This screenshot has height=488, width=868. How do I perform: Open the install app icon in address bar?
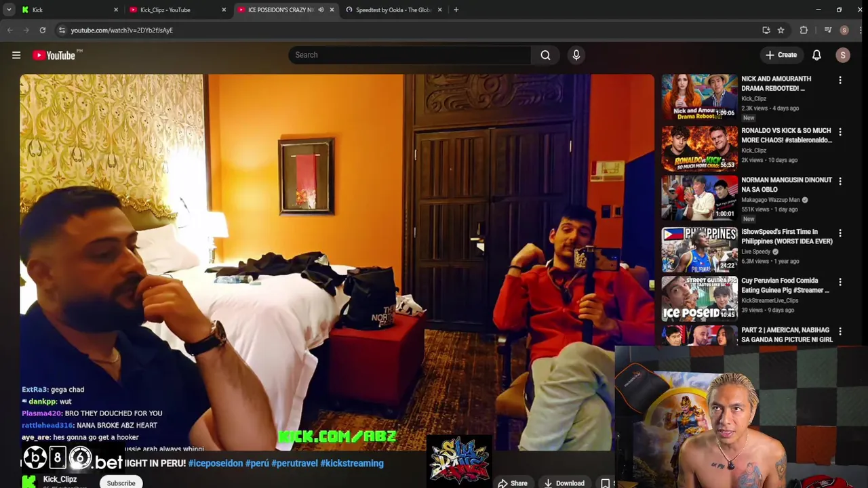tap(766, 30)
